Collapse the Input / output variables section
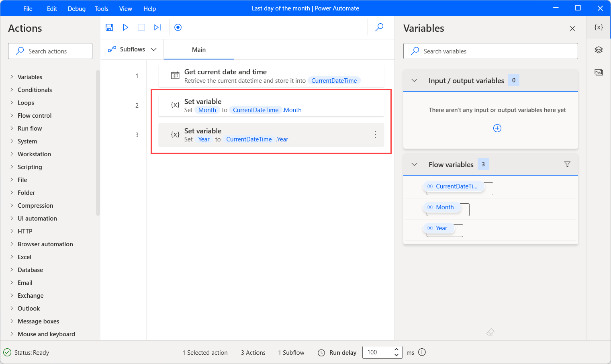 tap(414, 80)
